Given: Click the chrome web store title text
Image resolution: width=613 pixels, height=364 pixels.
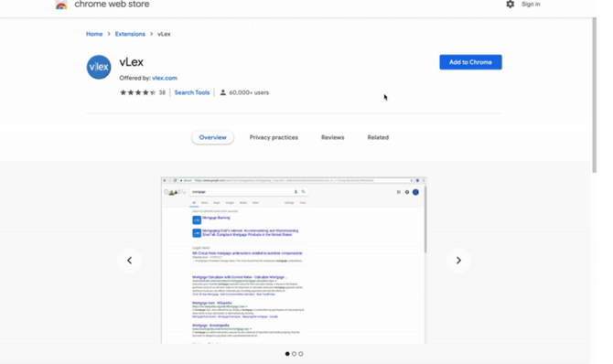Looking at the screenshot, I should 112,5.
